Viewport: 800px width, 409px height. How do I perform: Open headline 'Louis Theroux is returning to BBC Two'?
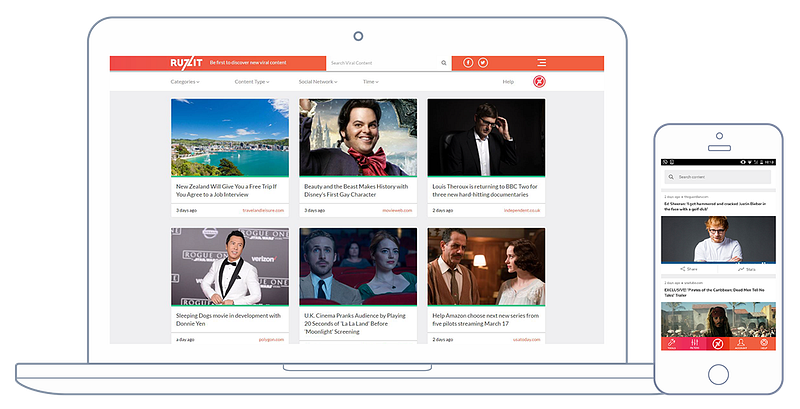(485, 190)
